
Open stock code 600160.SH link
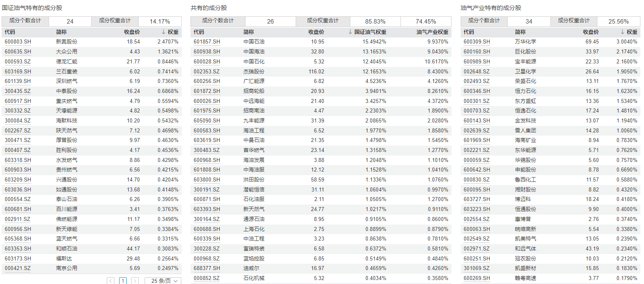(x=477, y=51)
